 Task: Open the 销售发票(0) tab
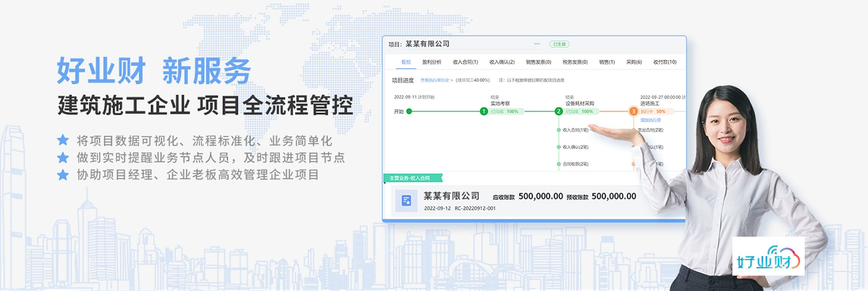pyautogui.click(x=538, y=62)
